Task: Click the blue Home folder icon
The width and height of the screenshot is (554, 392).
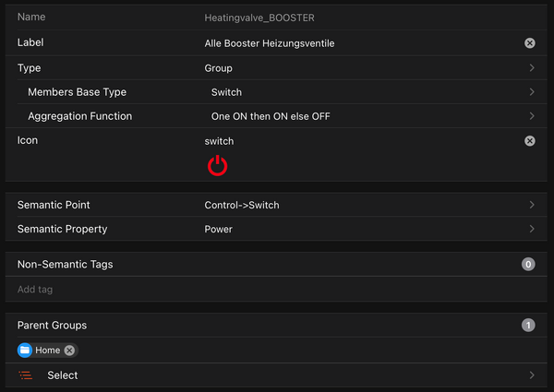Action: click(25, 350)
